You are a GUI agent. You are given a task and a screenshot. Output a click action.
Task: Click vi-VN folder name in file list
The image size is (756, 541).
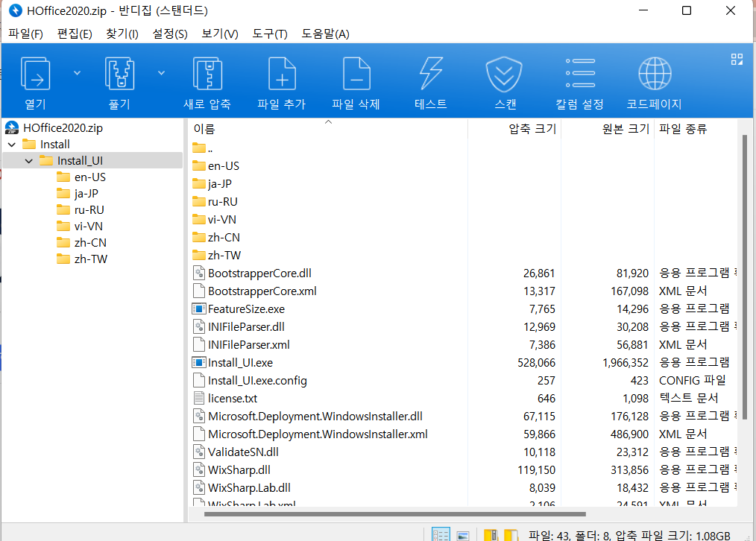click(221, 219)
